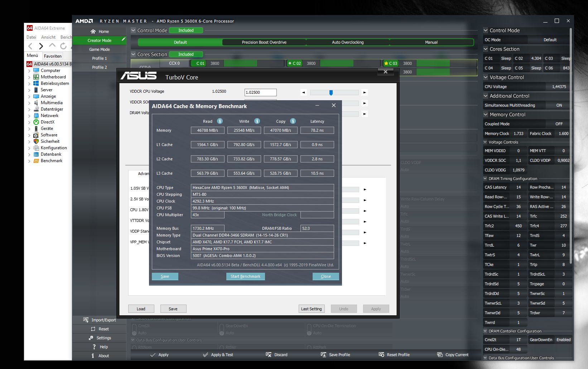Click the back arrow in AIDA64 toolbar

pyautogui.click(x=30, y=46)
